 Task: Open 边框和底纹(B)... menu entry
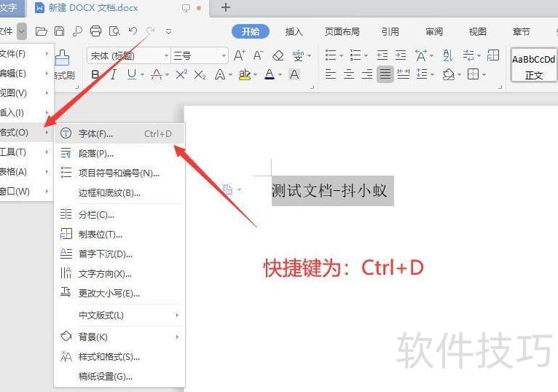pyautogui.click(x=119, y=193)
